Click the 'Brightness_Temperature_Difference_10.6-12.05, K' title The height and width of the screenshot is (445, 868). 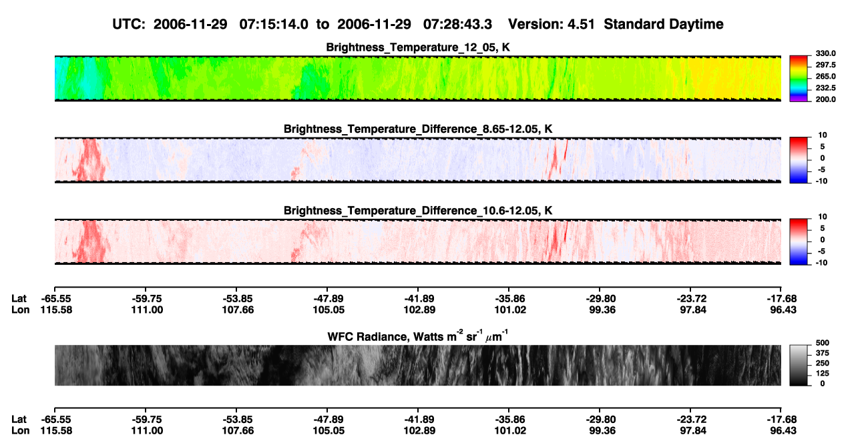tap(418, 211)
